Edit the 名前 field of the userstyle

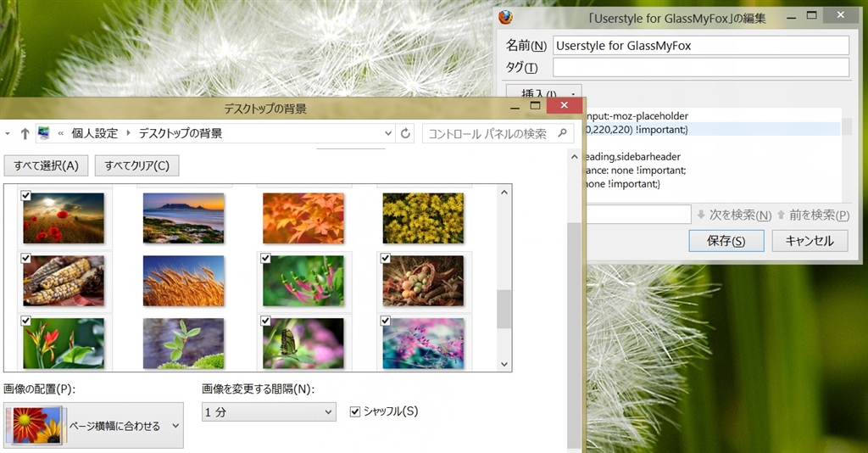[x=701, y=46]
